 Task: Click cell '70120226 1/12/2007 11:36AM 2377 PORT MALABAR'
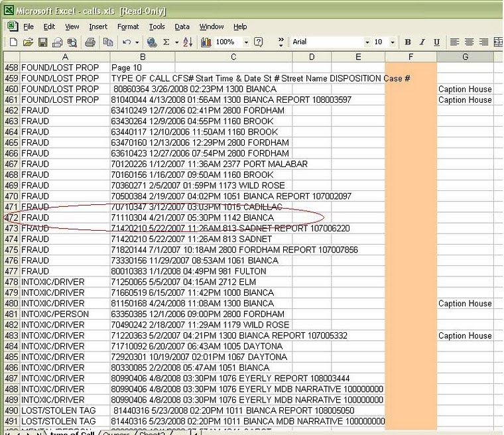coord(210,164)
